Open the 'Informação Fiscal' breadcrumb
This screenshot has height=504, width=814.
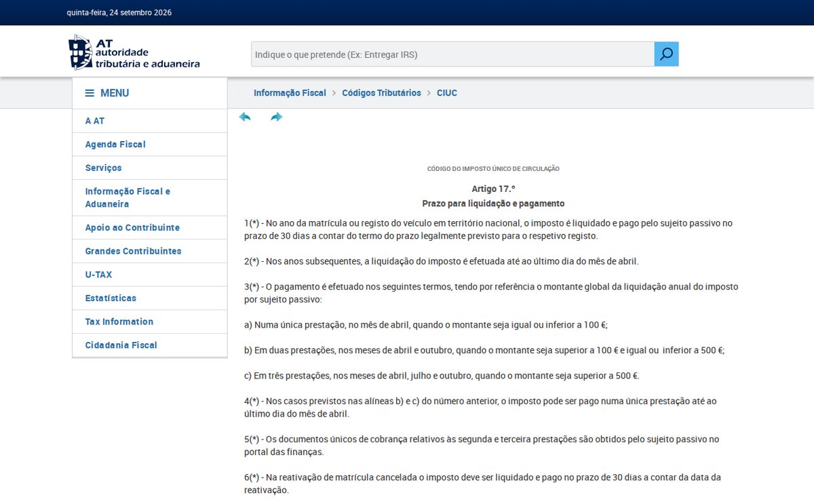click(290, 93)
